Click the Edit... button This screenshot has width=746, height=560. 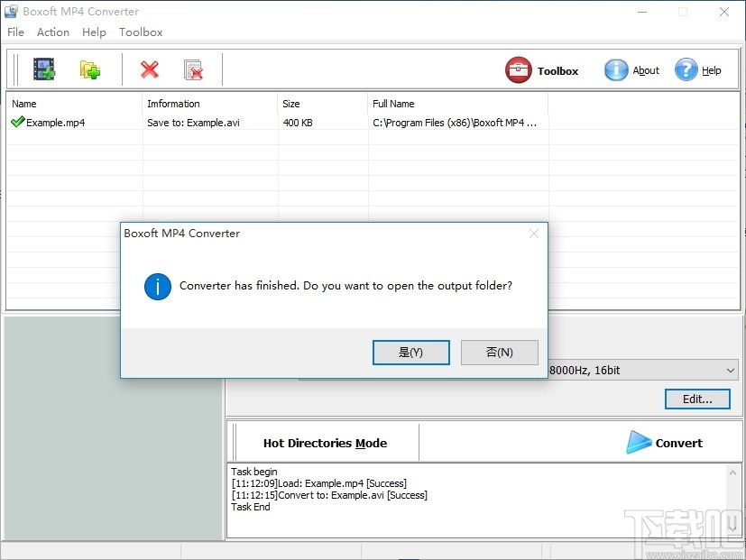pos(697,399)
